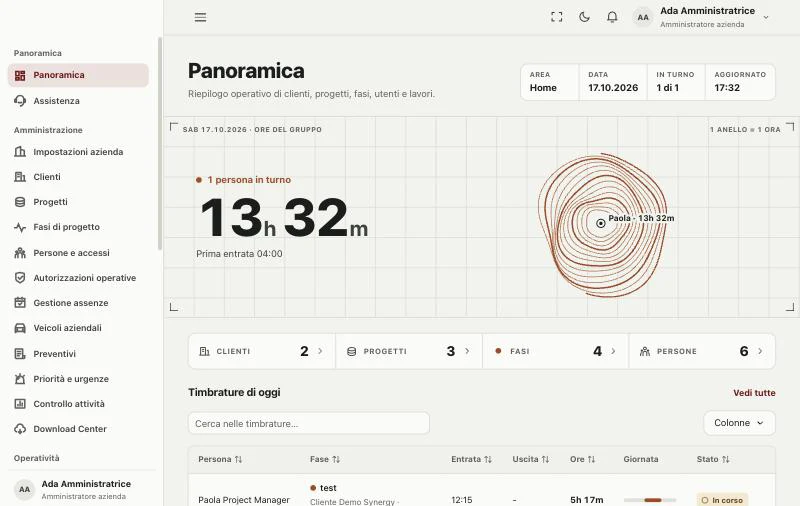This screenshot has height=506, width=800.
Task: Sort table by Stato column
Action: tap(713, 459)
